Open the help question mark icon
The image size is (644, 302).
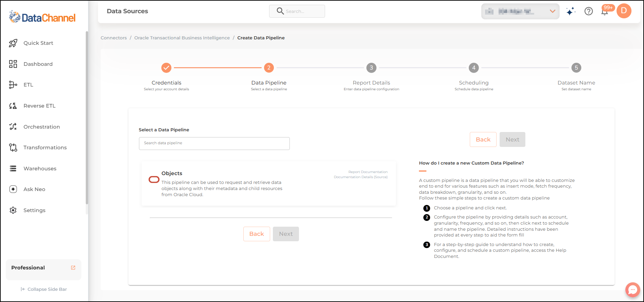click(x=589, y=11)
